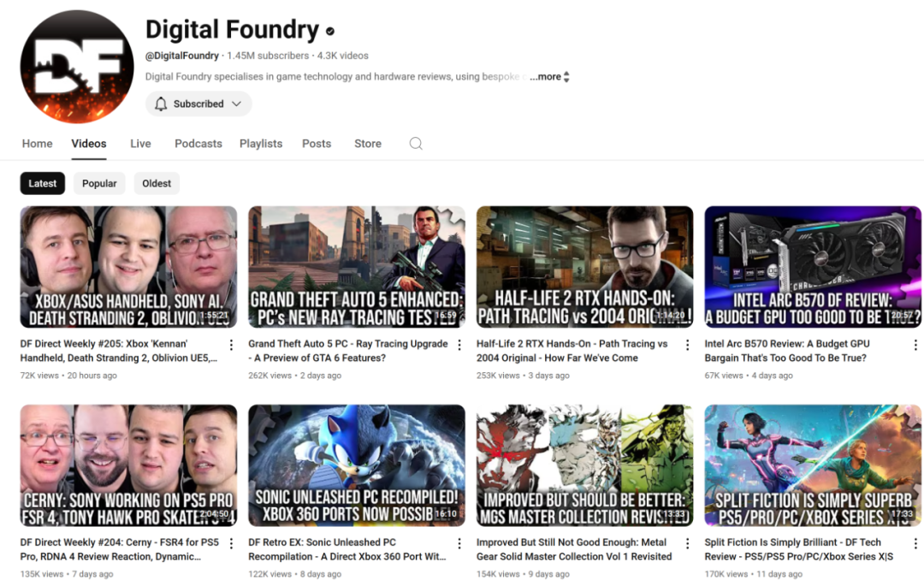Open three-dot menu for Half-Life 2 RTX video
This screenshot has width=924, height=586.
(687, 345)
